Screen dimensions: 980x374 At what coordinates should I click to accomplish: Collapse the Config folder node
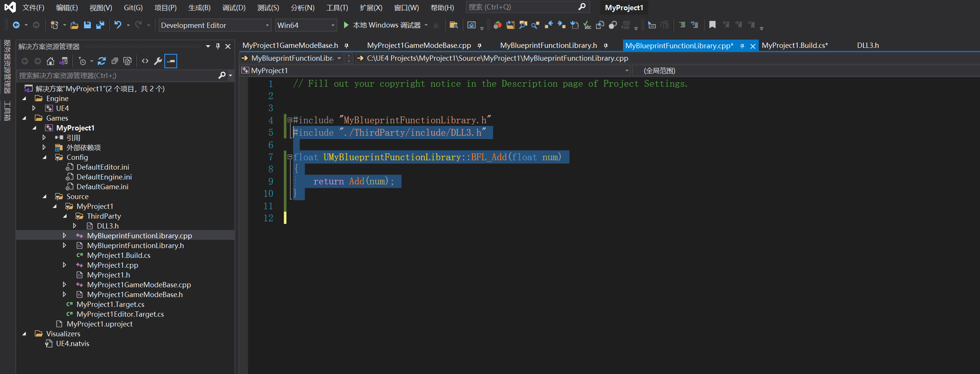44,157
